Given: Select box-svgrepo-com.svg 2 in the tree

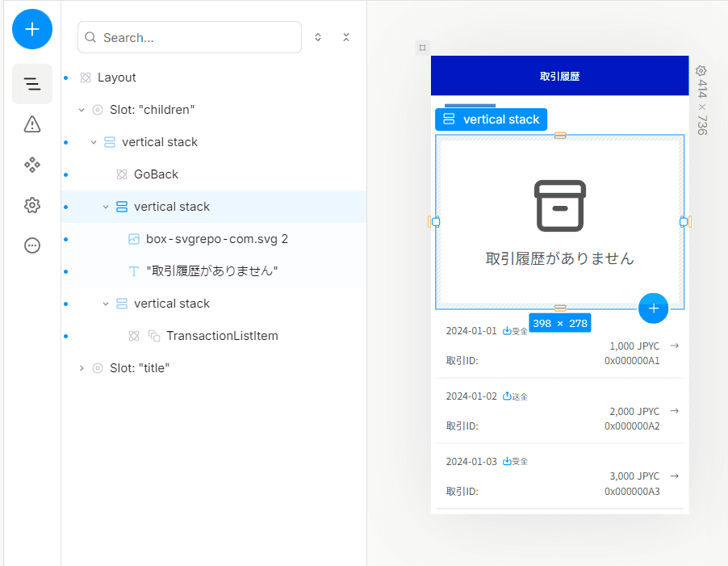Looking at the screenshot, I should click(x=217, y=239).
